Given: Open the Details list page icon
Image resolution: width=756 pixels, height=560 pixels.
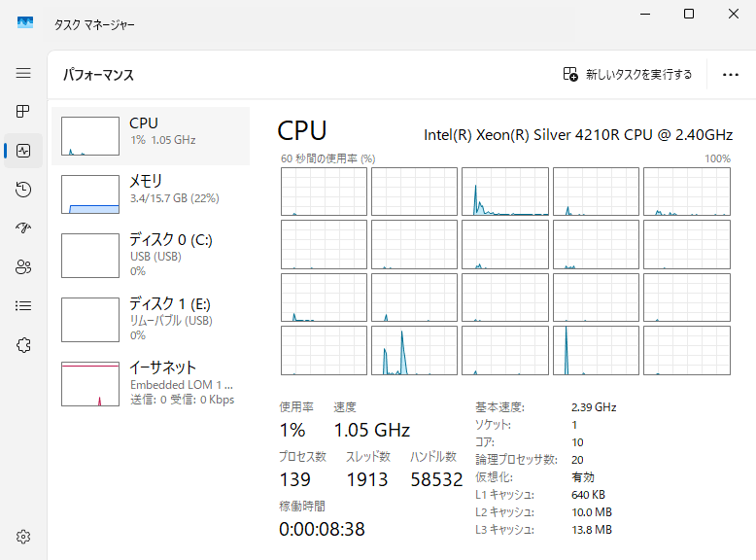Looking at the screenshot, I should click(23, 305).
